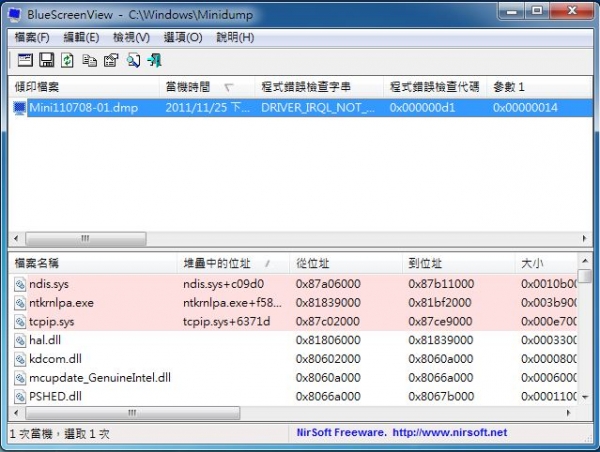600x452 pixels.
Task: Click the Advanced Options toolbar icon
Action: coord(26,60)
